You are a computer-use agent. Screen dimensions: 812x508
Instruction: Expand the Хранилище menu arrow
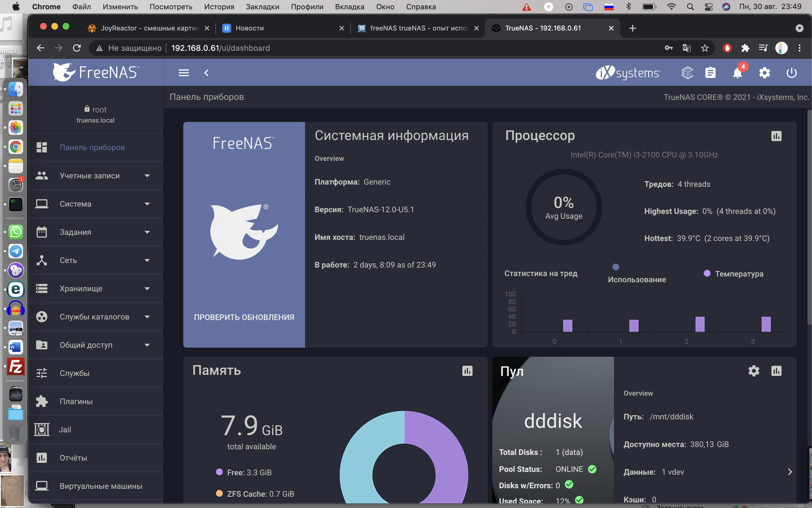click(147, 289)
